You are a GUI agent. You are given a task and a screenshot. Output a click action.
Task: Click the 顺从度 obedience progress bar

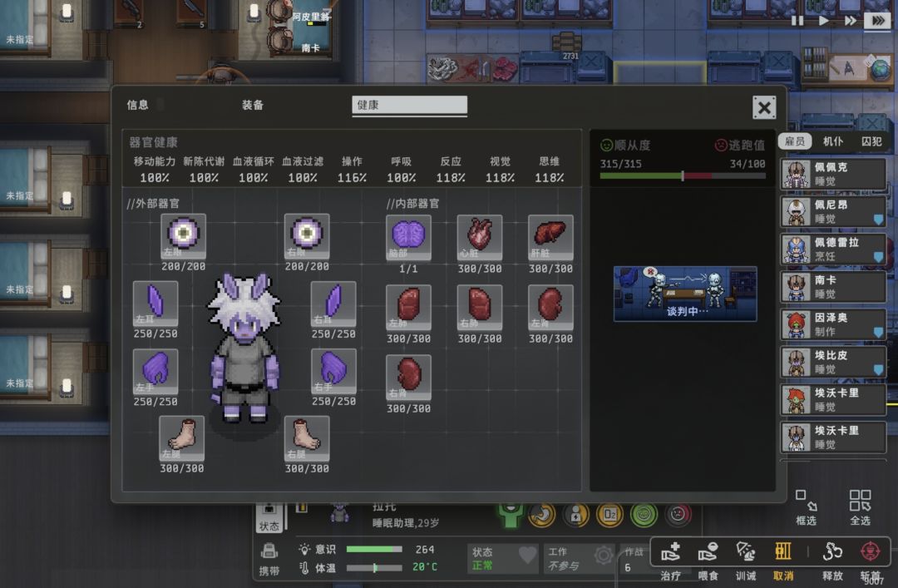point(683,176)
